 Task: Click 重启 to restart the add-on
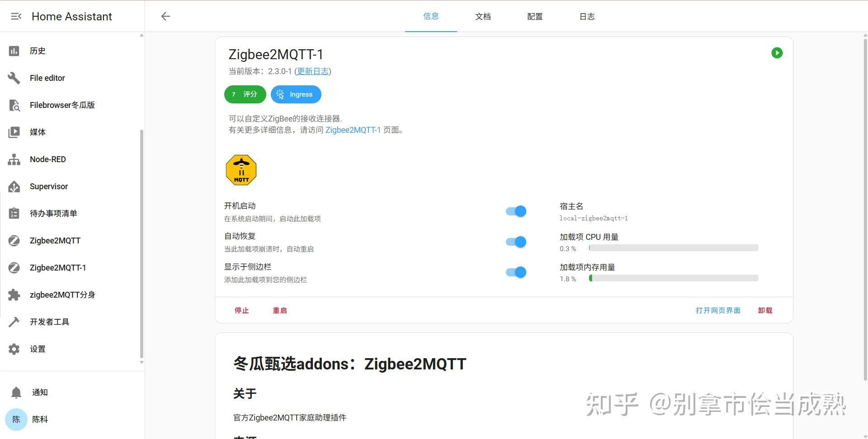tap(279, 310)
